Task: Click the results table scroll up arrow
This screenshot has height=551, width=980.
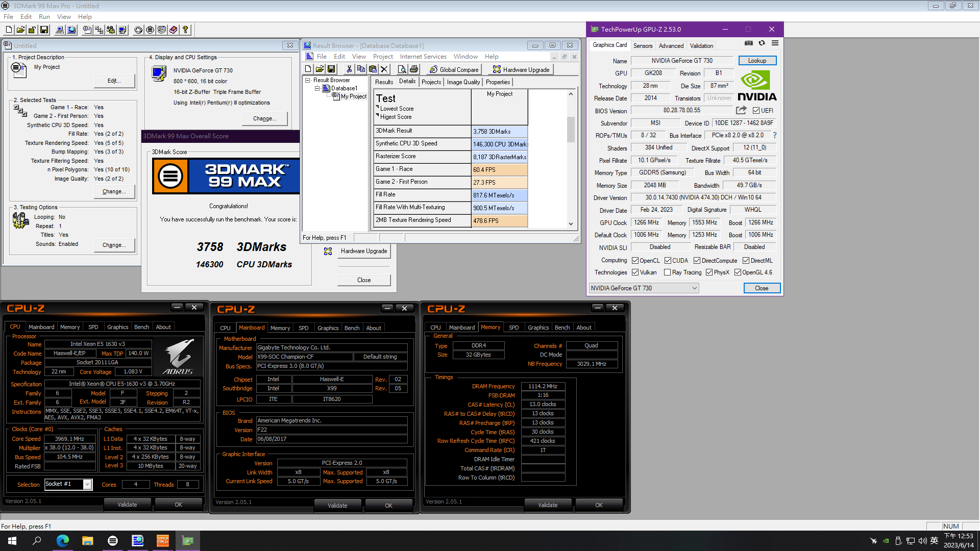Action: coord(571,94)
